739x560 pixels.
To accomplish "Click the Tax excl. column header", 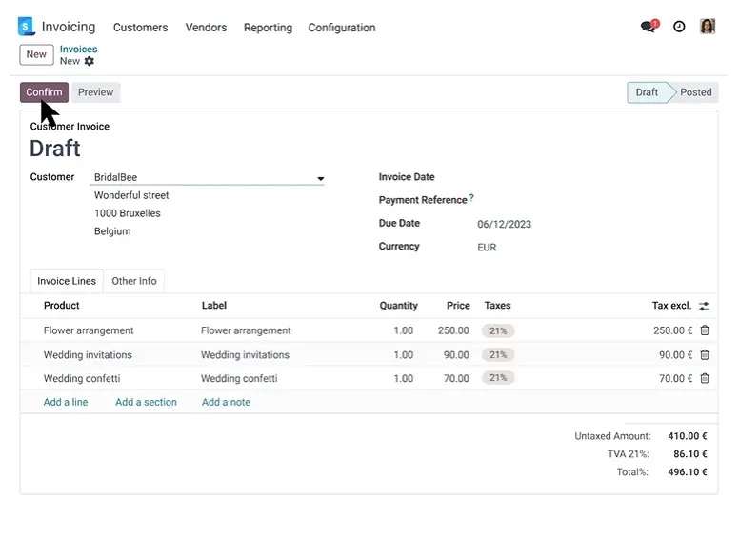I will click(x=671, y=306).
